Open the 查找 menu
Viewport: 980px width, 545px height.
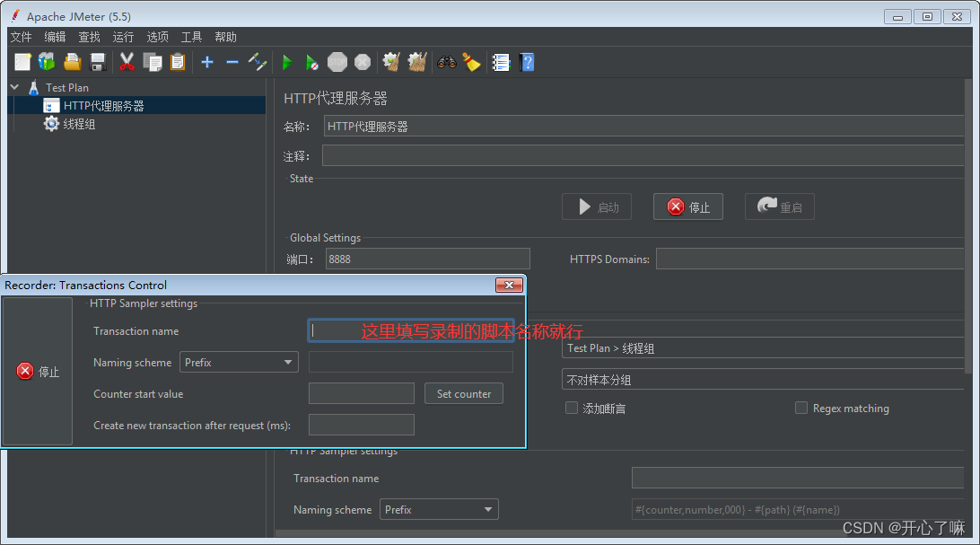[89, 37]
